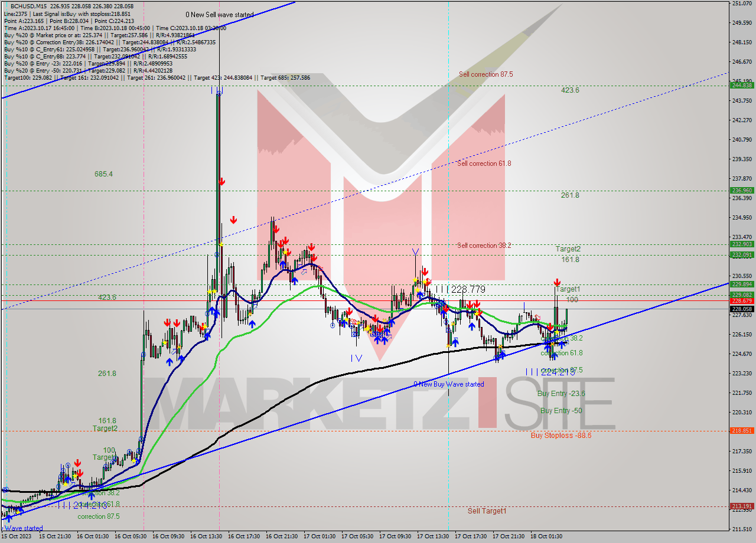Image resolution: width=756 pixels, height=543 pixels.
Task: Click the 211.510 price axis label
Action: click(x=741, y=529)
